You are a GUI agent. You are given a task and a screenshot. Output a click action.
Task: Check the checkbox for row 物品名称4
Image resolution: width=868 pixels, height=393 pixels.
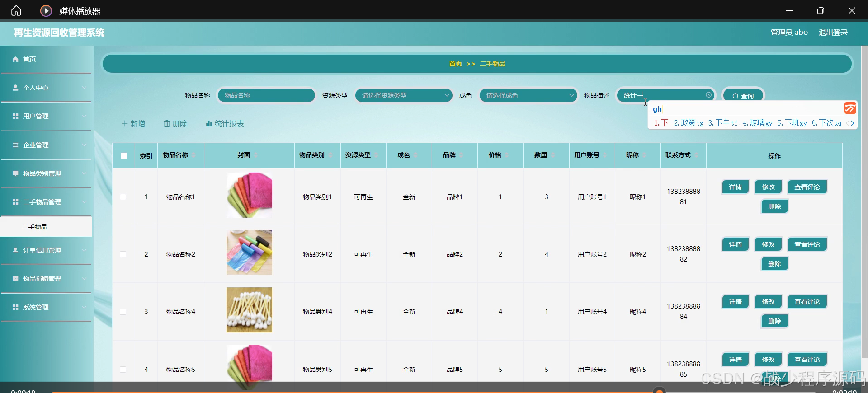click(x=123, y=312)
